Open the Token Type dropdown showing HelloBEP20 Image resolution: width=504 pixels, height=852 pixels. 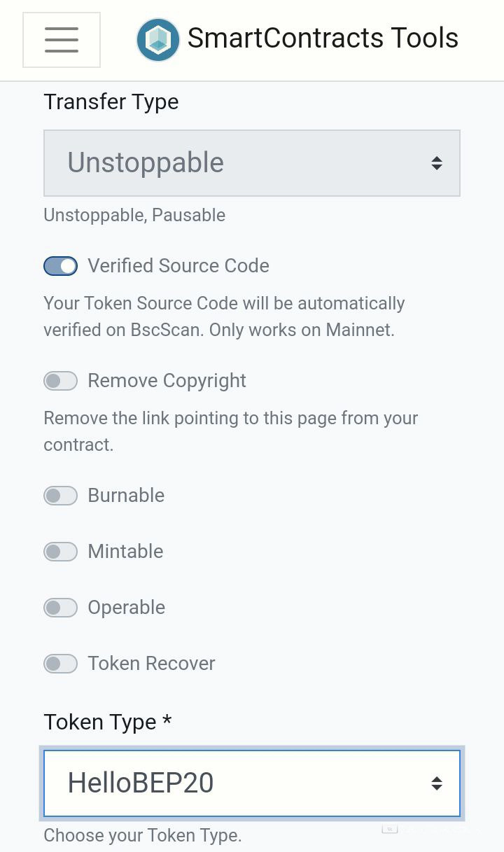[238, 783]
